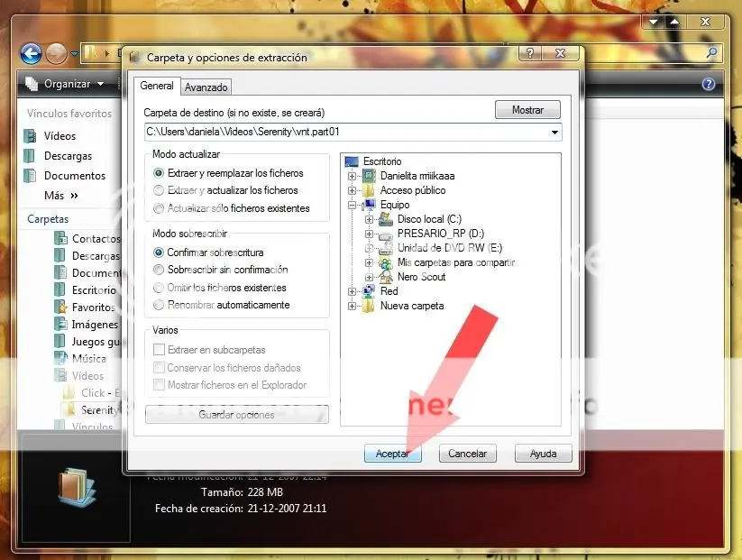The height and width of the screenshot is (560, 742).
Task: Click the Equipo computer icon
Action: click(x=369, y=205)
